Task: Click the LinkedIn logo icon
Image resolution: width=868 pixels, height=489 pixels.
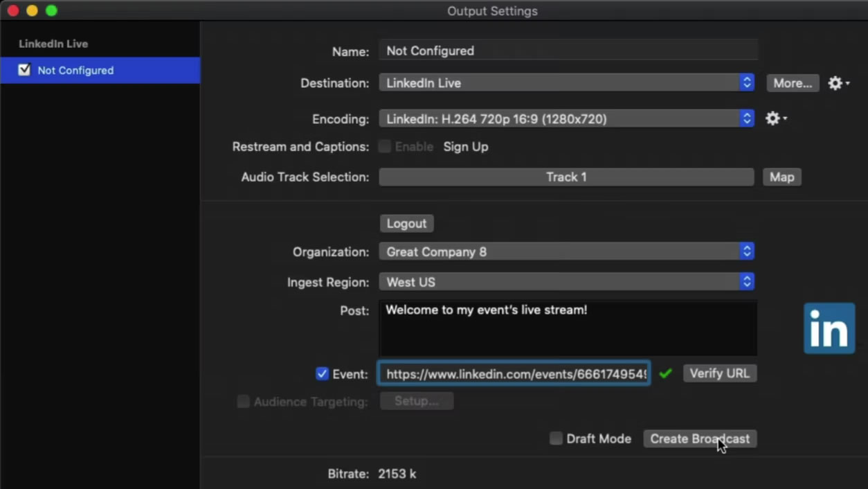Action: (x=829, y=328)
